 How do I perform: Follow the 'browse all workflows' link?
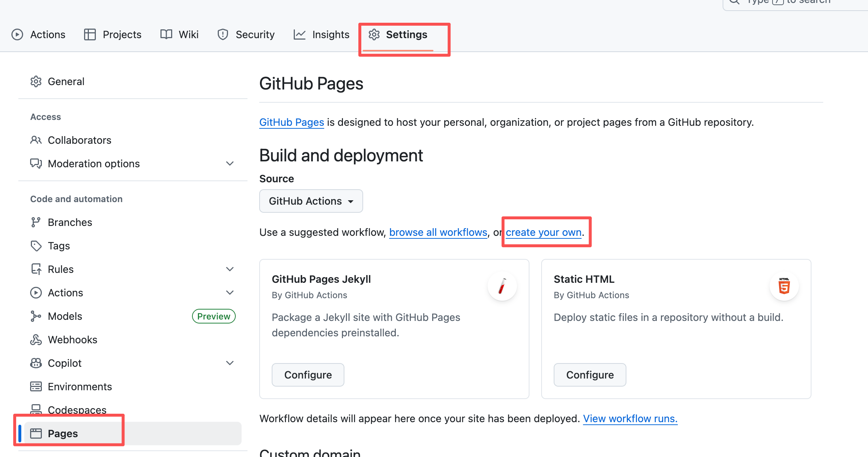[438, 233]
